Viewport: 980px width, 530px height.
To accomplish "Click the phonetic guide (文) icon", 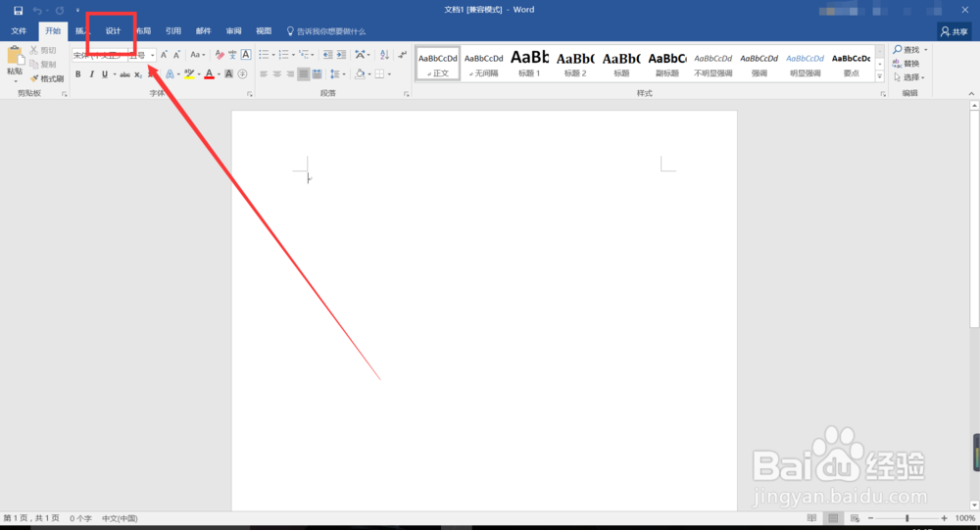I will point(232,55).
